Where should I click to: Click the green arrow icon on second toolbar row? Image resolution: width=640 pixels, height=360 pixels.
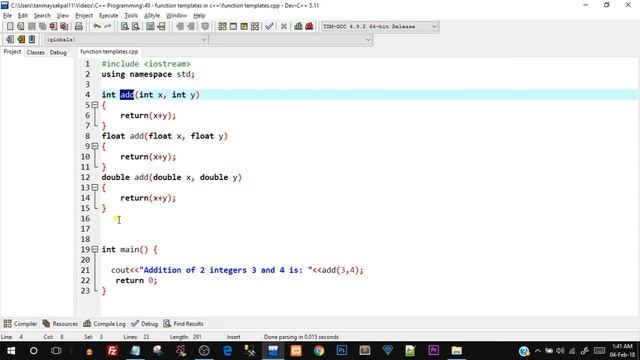tap(21, 40)
